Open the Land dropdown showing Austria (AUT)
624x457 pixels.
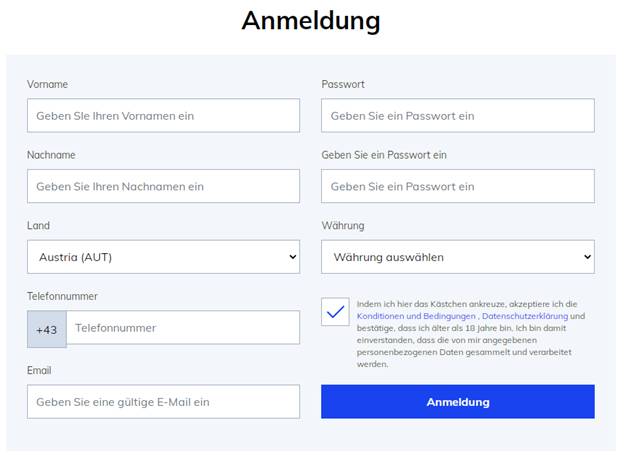point(164,257)
